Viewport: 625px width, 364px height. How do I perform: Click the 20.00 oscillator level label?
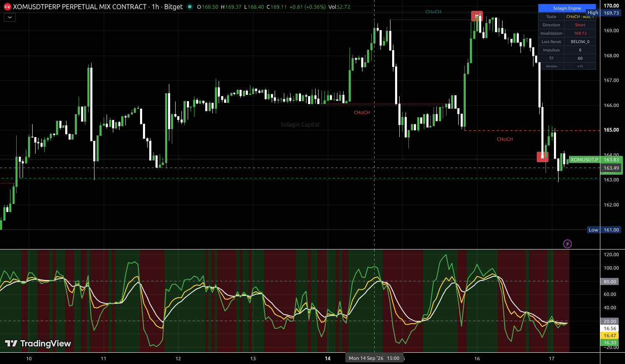[610, 321]
